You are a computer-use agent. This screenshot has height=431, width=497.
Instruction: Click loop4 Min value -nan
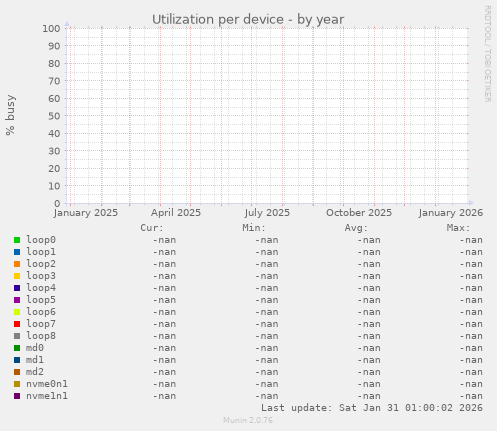[x=267, y=288]
